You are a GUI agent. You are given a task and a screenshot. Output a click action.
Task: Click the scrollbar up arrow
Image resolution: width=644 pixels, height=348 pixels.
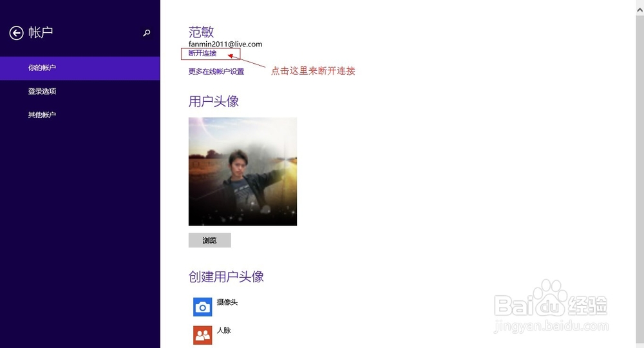640,10
